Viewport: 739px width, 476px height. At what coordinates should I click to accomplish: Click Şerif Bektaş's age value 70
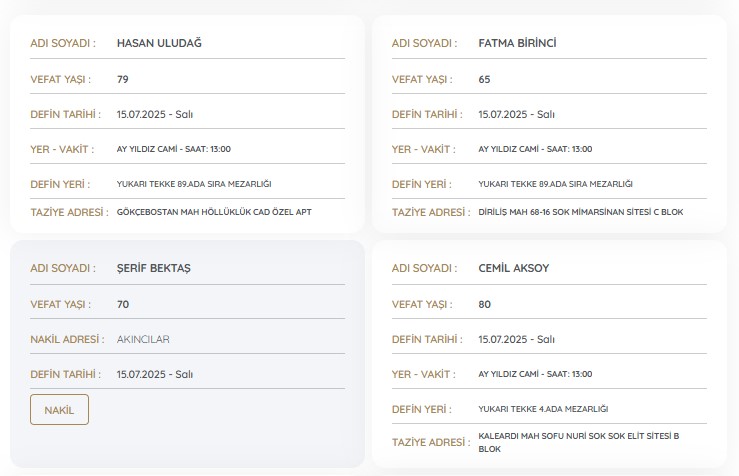(x=123, y=304)
